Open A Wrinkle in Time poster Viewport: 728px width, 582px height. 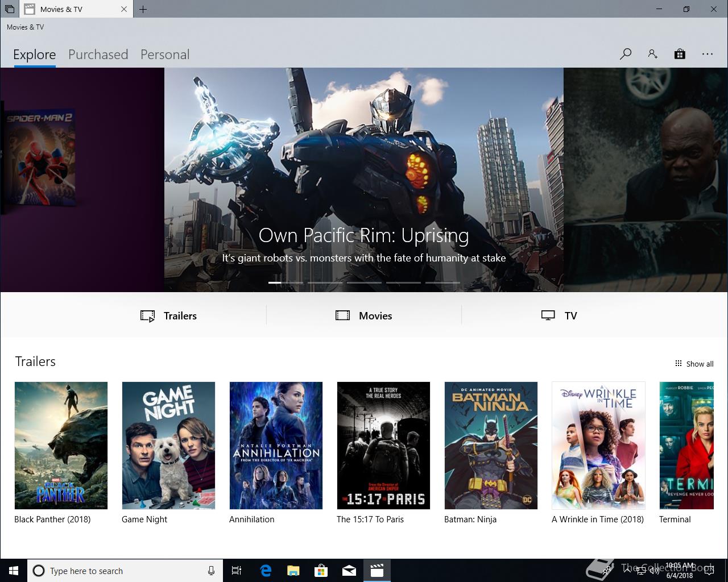pyautogui.click(x=598, y=446)
